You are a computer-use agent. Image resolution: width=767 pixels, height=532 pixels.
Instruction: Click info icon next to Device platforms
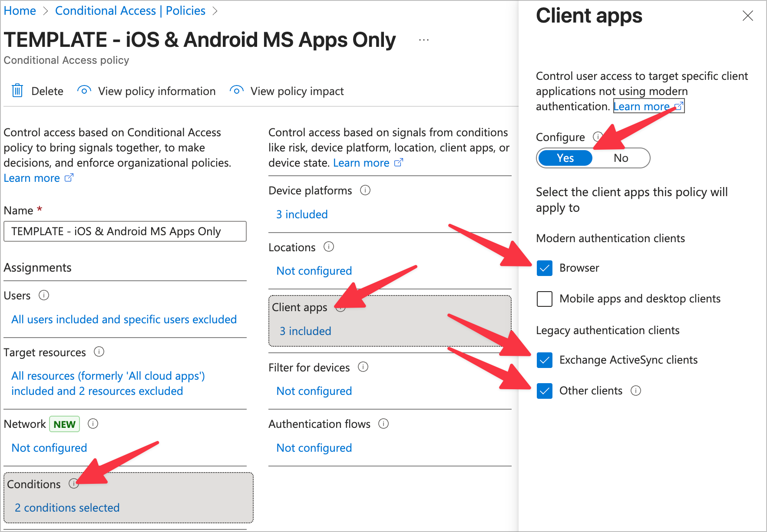point(365,190)
